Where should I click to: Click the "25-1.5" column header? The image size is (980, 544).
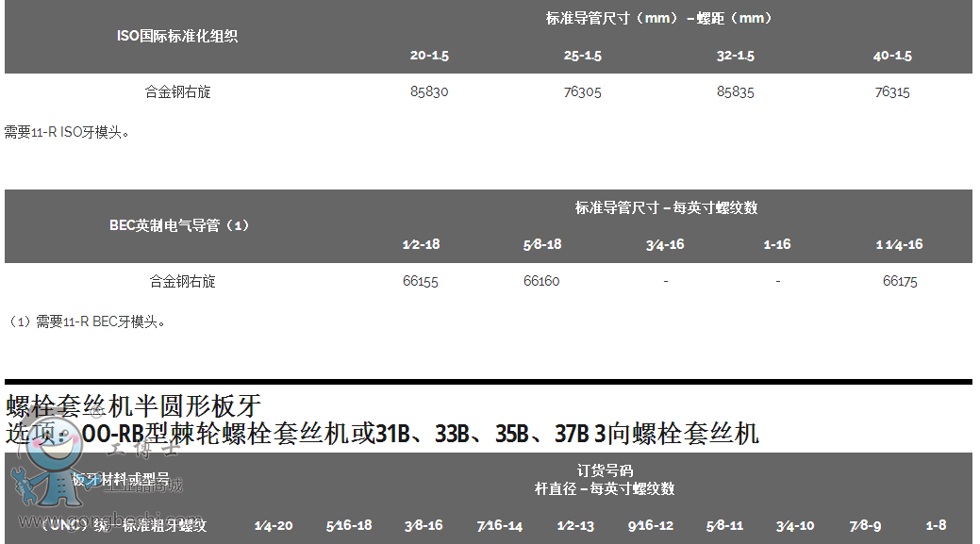583,55
